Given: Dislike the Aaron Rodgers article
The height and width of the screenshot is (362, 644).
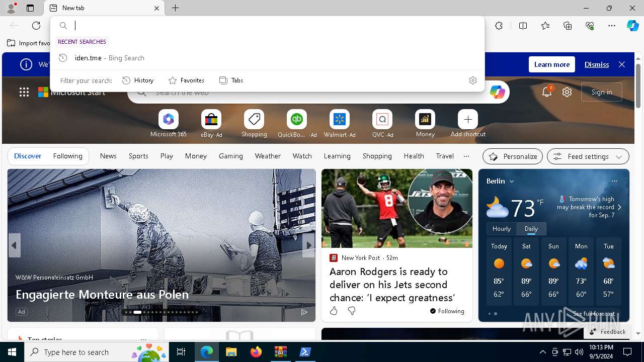Looking at the screenshot, I should (x=352, y=311).
